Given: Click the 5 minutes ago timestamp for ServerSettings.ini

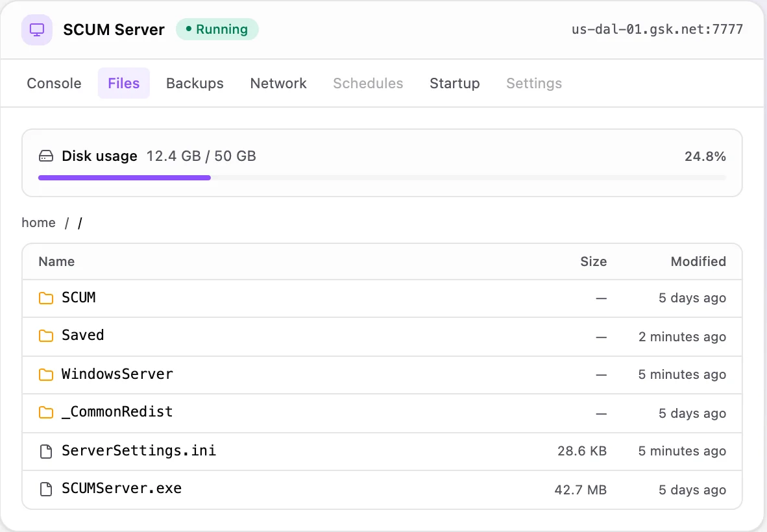Looking at the screenshot, I should pyautogui.click(x=682, y=451).
